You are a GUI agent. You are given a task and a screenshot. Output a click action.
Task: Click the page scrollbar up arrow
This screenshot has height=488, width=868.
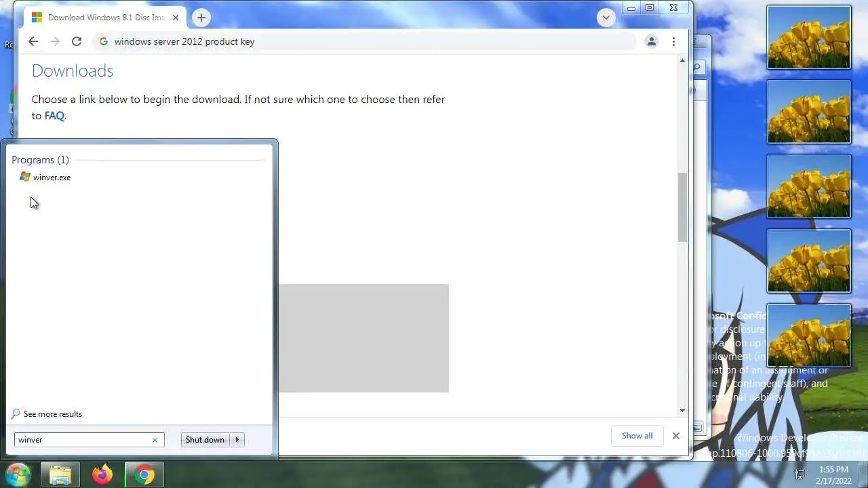(682, 60)
